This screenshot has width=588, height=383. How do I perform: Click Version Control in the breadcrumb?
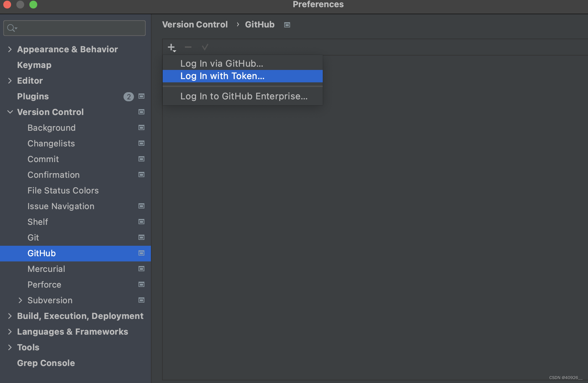coord(195,25)
